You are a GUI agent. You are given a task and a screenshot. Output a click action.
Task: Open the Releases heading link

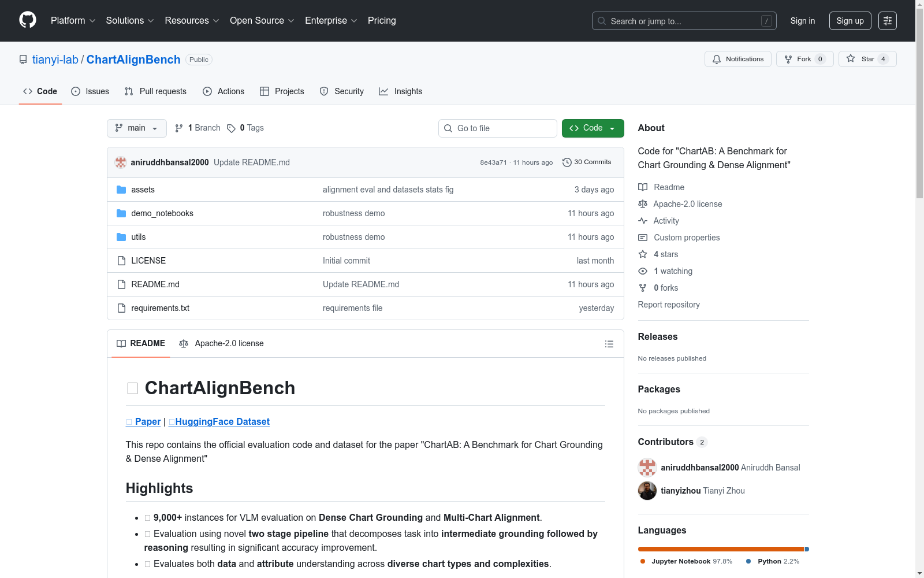pos(658,337)
